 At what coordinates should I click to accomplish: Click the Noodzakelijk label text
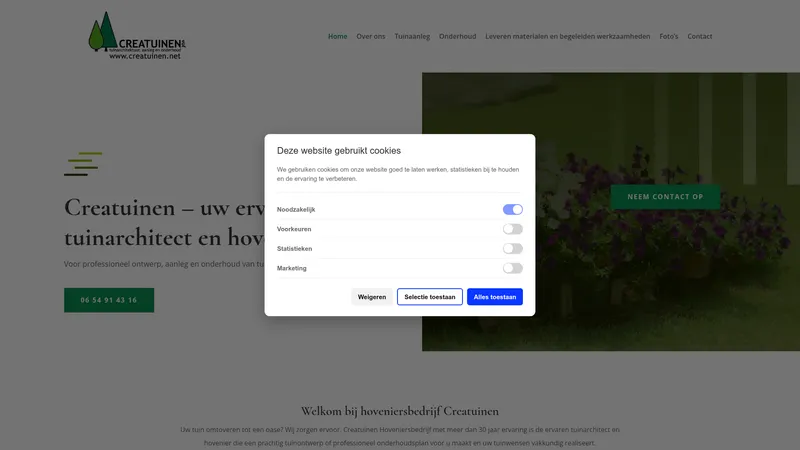pyautogui.click(x=296, y=210)
